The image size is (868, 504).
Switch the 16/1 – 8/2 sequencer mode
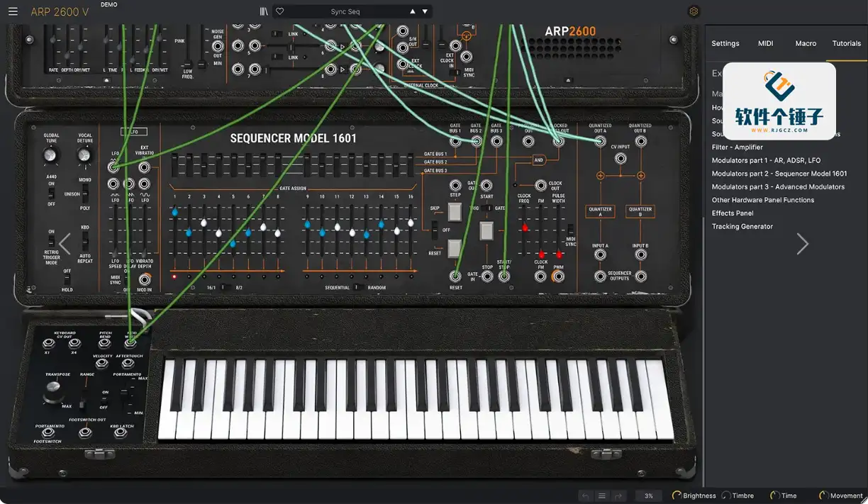tap(226, 287)
